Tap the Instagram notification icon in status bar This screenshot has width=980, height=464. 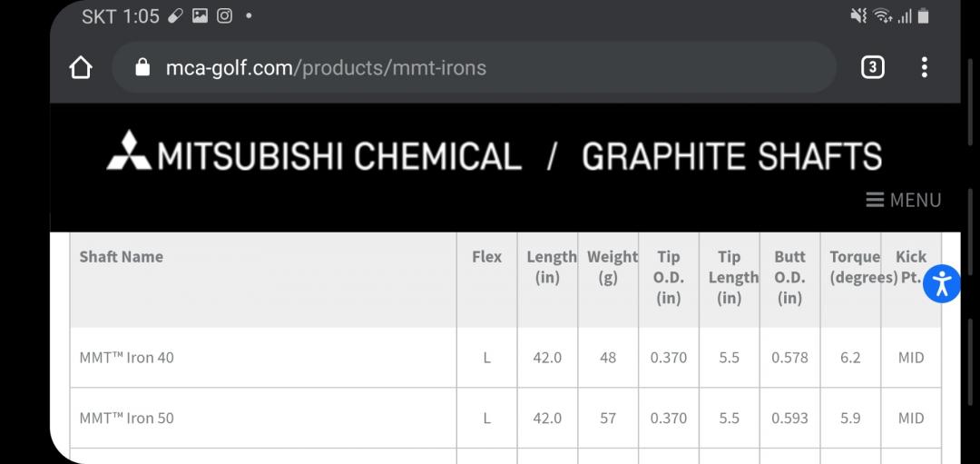[223, 16]
